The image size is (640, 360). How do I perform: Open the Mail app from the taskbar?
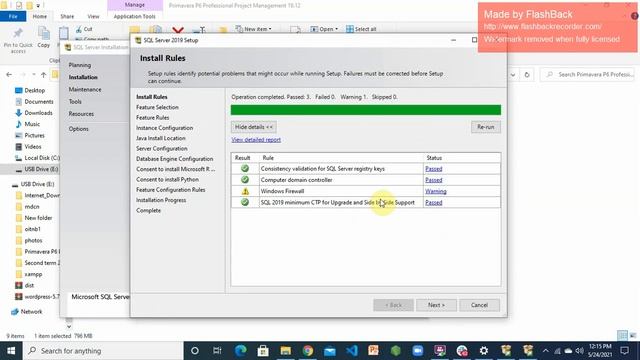[330, 351]
